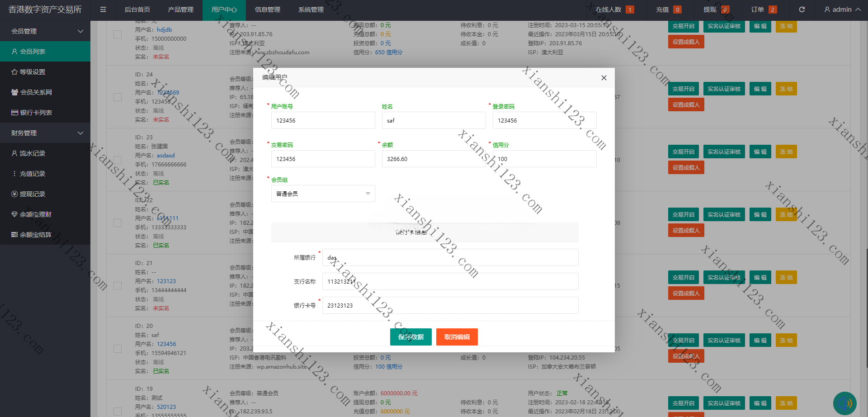This screenshot has width=868, height=417.
Task: Focus the 用户账号 input field
Action: tap(323, 120)
